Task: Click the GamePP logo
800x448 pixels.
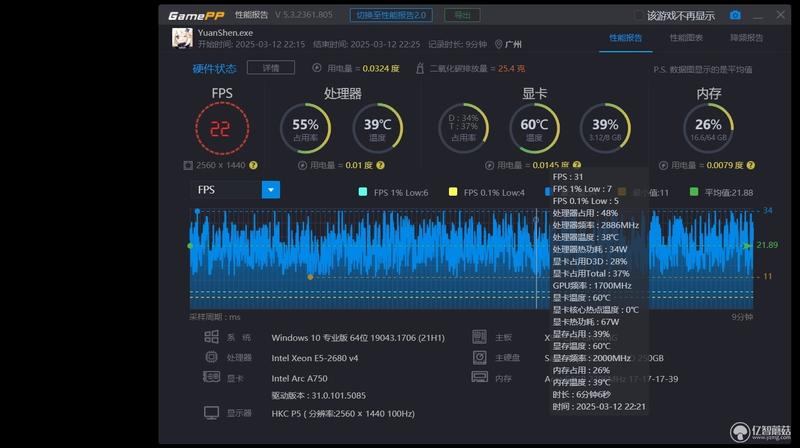Action: [196, 16]
